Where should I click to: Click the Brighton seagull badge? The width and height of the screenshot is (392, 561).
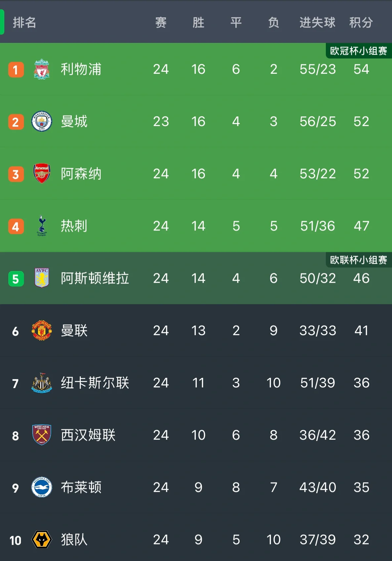[x=42, y=487]
